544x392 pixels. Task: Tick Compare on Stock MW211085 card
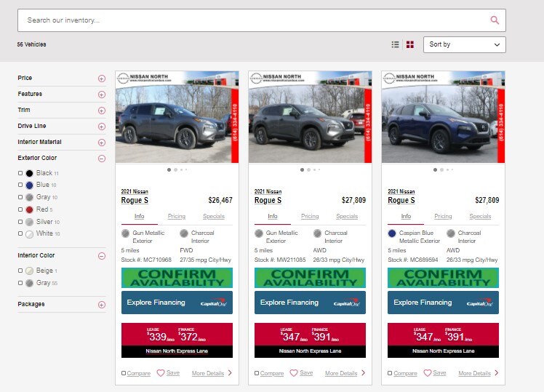tap(257, 373)
